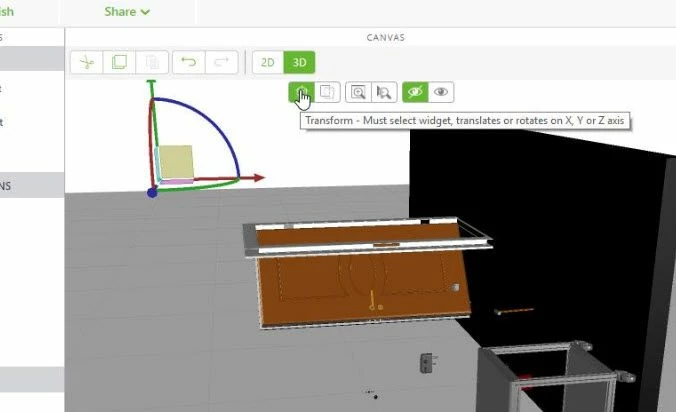
Task: Click the show-all eye icon
Action: pyautogui.click(x=441, y=92)
